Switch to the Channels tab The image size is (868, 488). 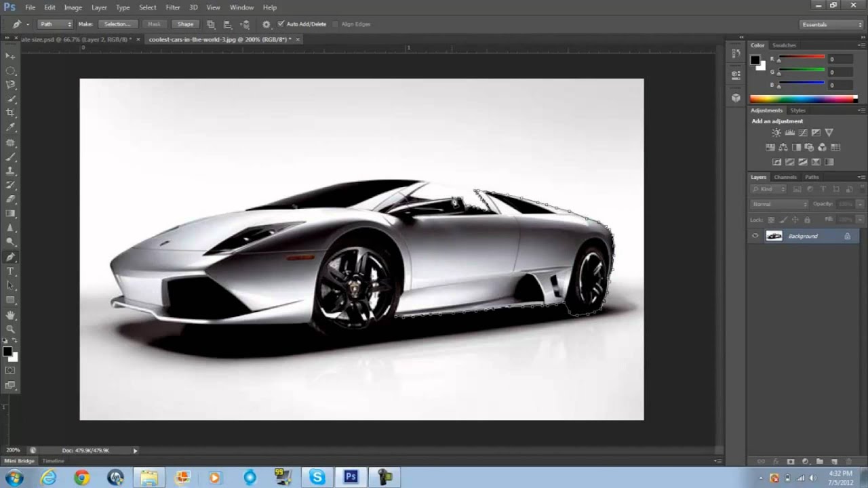[785, 178]
